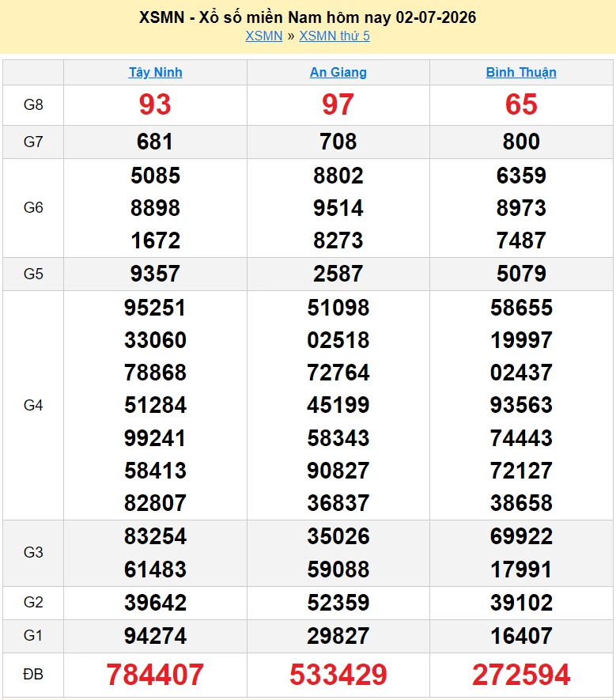Select G6 result 5085
Viewport: 616px width, 700px height.
[155, 176]
